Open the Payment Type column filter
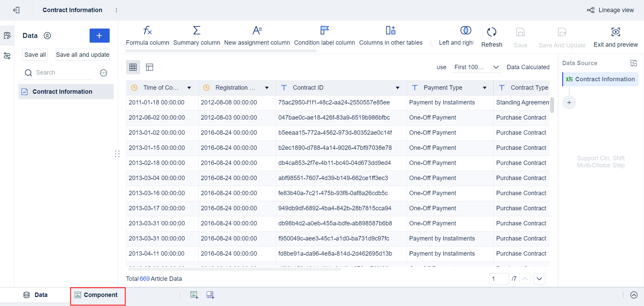The image size is (644, 306). pyautogui.click(x=484, y=88)
